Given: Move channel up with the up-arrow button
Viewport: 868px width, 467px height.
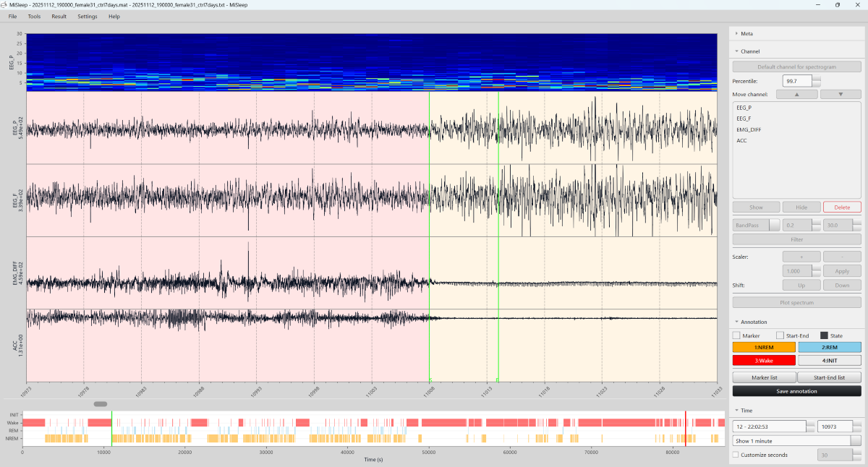Looking at the screenshot, I should (x=796, y=94).
